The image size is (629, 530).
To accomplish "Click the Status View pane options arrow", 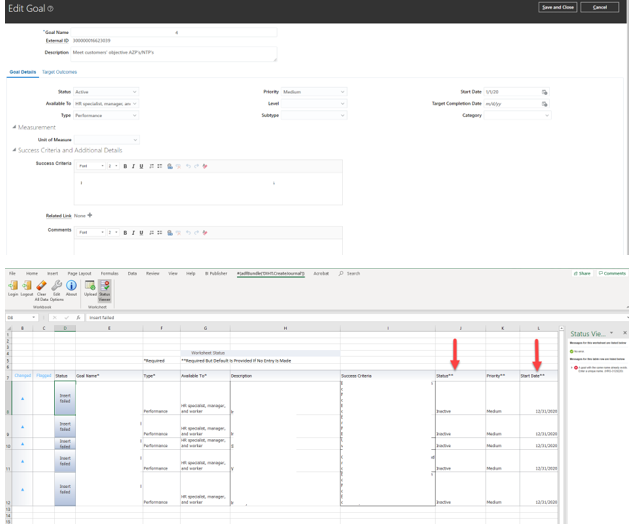I will click(x=611, y=333).
